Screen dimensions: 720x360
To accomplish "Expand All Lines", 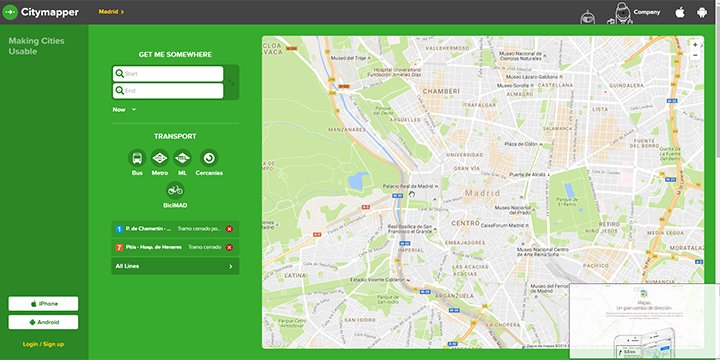I will (175, 266).
